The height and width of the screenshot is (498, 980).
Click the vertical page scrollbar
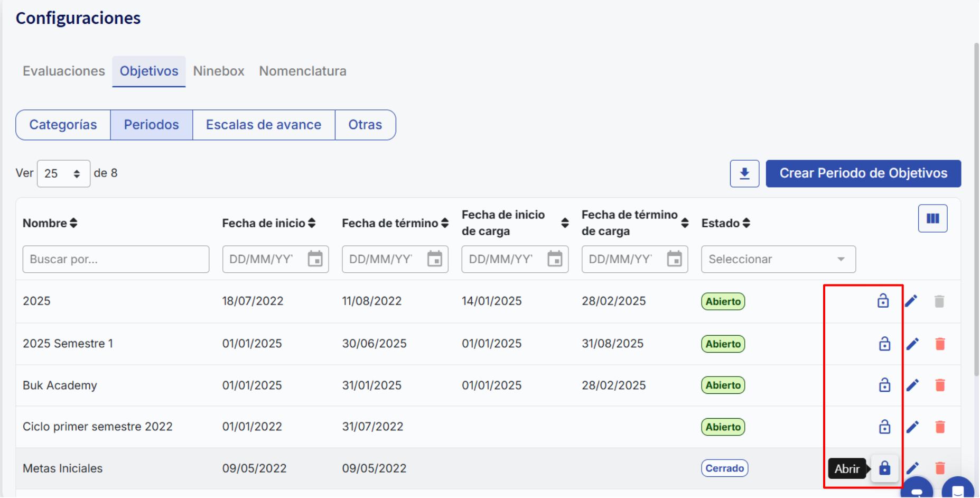tap(976, 211)
